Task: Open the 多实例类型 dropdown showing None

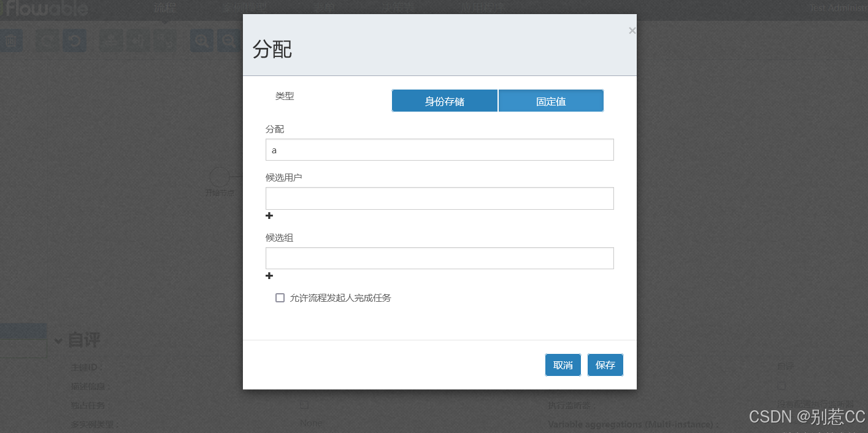Action: (x=310, y=423)
